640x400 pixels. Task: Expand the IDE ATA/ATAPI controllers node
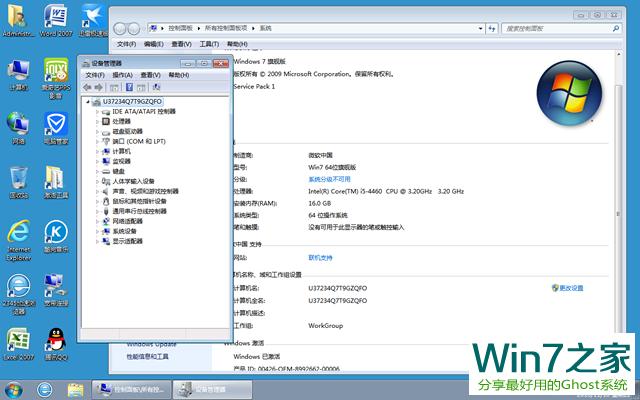click(x=97, y=111)
